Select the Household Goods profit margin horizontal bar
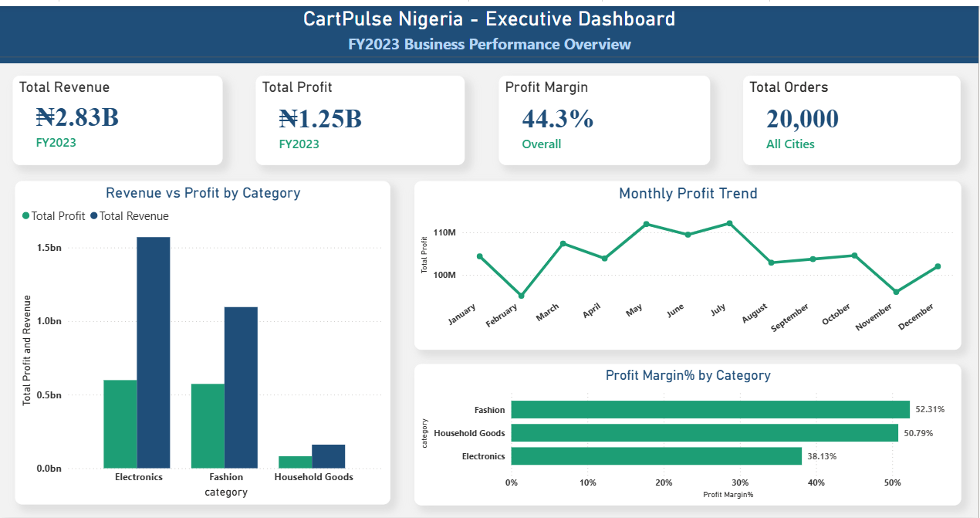Viewport: 980px width, 518px height. pyautogui.click(x=705, y=433)
